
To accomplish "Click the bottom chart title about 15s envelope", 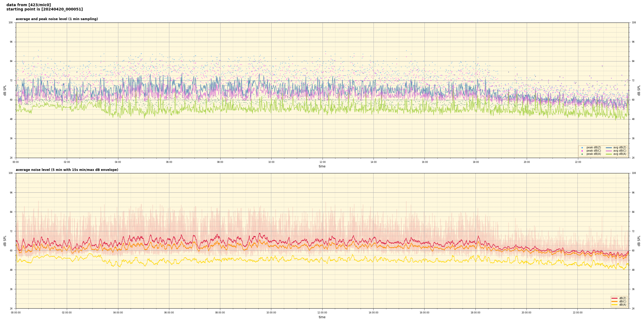I will (x=67, y=170).
